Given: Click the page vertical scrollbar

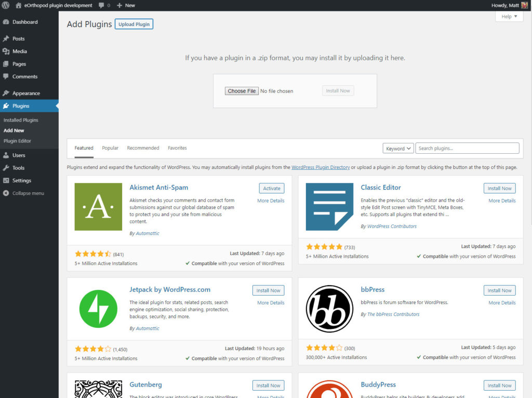Looking at the screenshot, I should pos(530,119).
